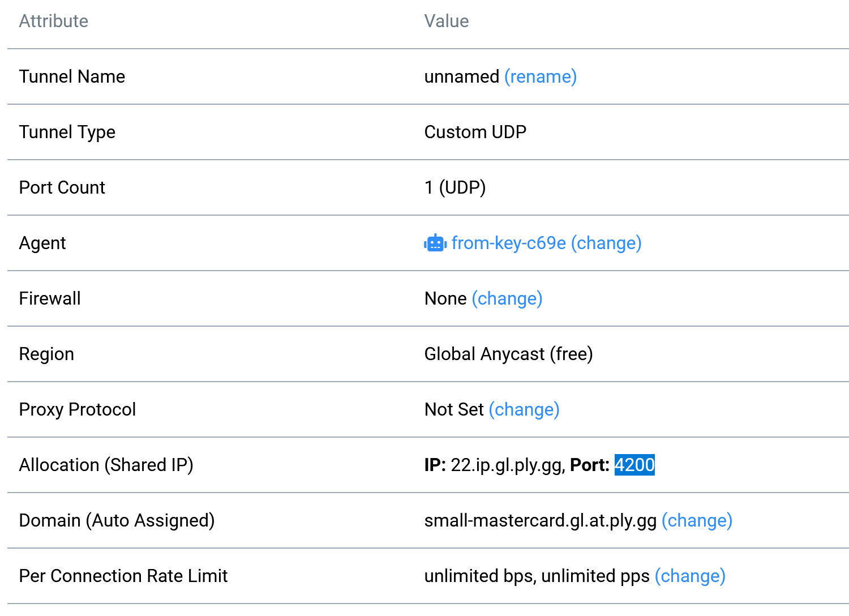Click the unnamed tunnel name text

tap(462, 76)
